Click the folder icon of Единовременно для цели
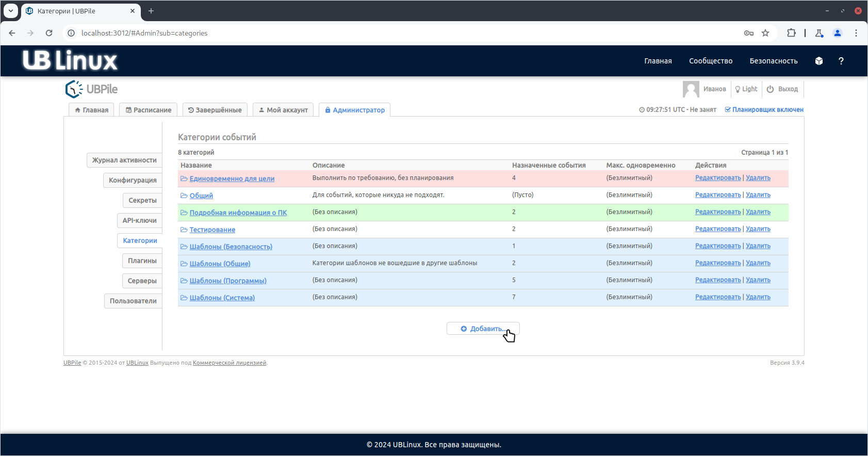This screenshot has width=868, height=456. click(x=184, y=178)
